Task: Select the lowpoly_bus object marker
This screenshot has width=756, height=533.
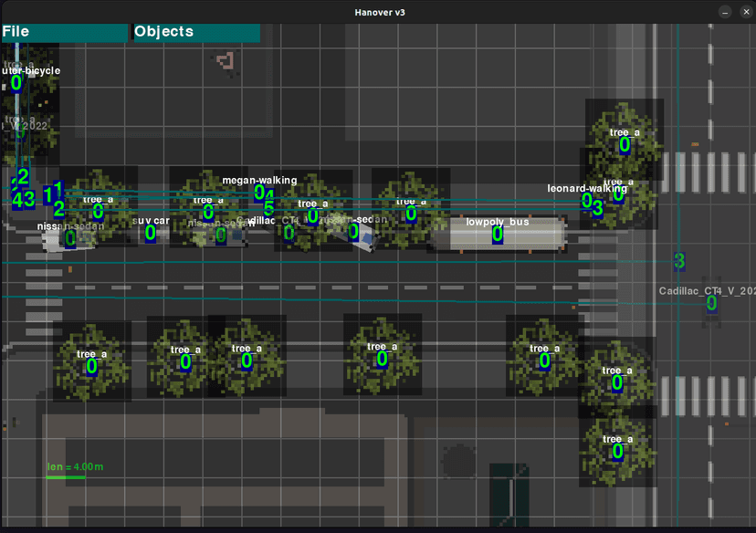Action: coord(498,235)
